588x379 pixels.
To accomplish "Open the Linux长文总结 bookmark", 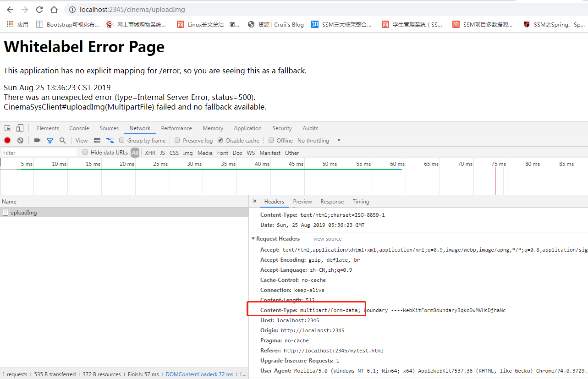I will [209, 24].
